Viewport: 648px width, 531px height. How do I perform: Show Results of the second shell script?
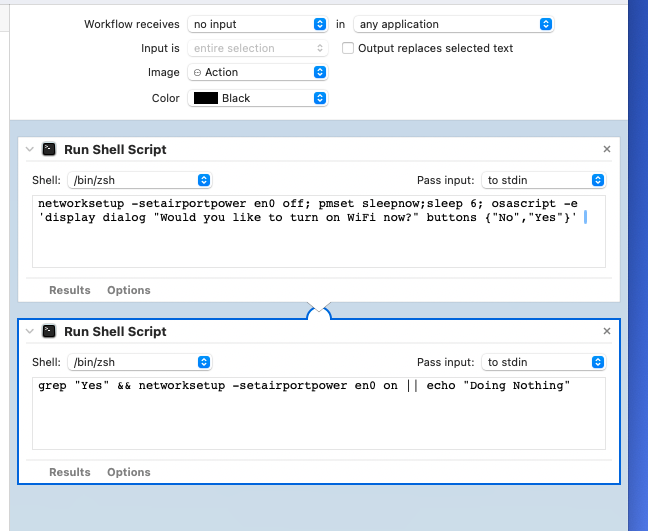coord(69,472)
